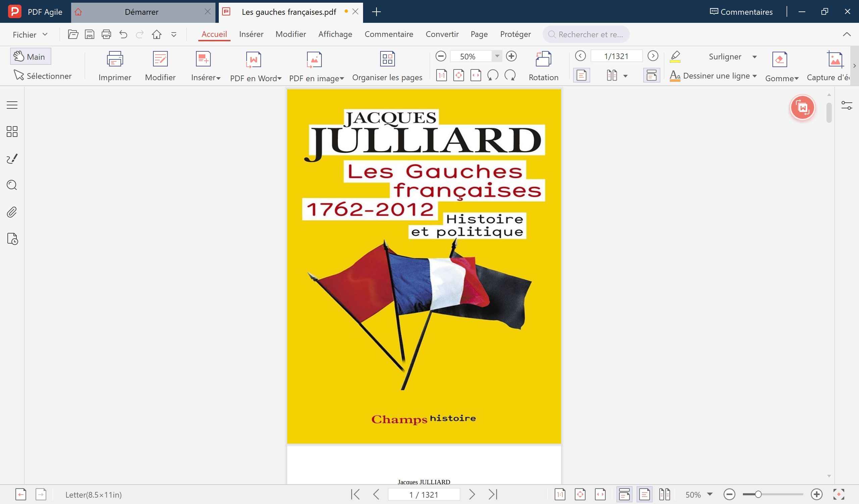This screenshot has height=504, width=859.
Task: Open two-page view dropdown arrow
Action: (625, 75)
